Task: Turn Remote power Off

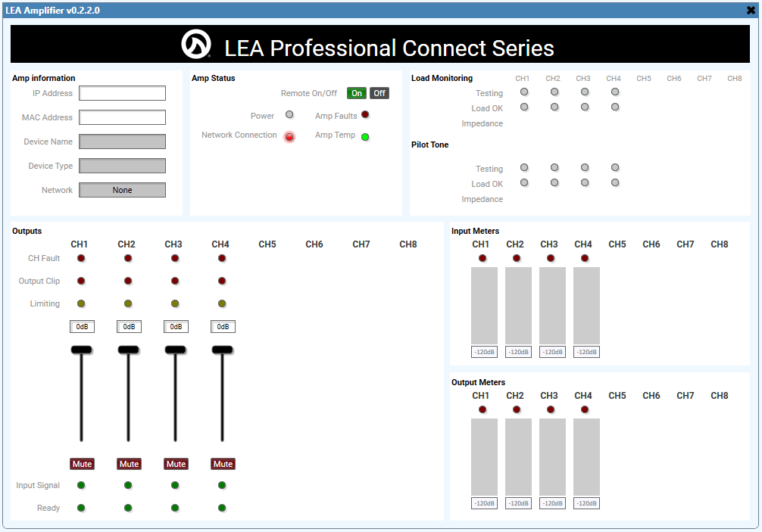Action: tap(379, 93)
